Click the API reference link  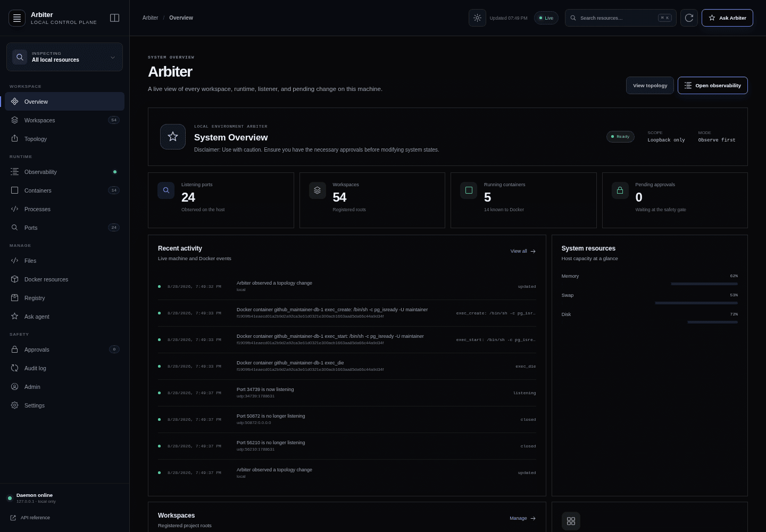35,518
